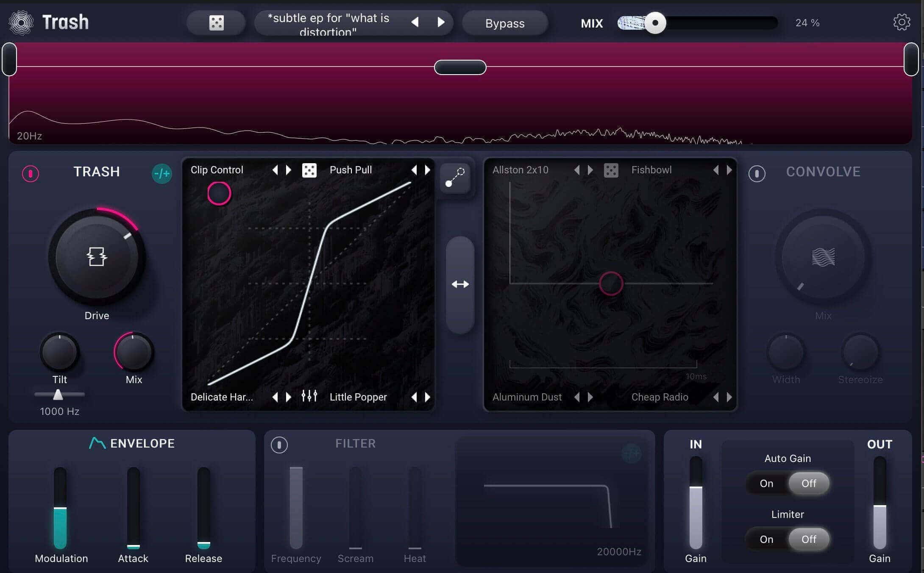Open the preset name browser

coord(328,24)
